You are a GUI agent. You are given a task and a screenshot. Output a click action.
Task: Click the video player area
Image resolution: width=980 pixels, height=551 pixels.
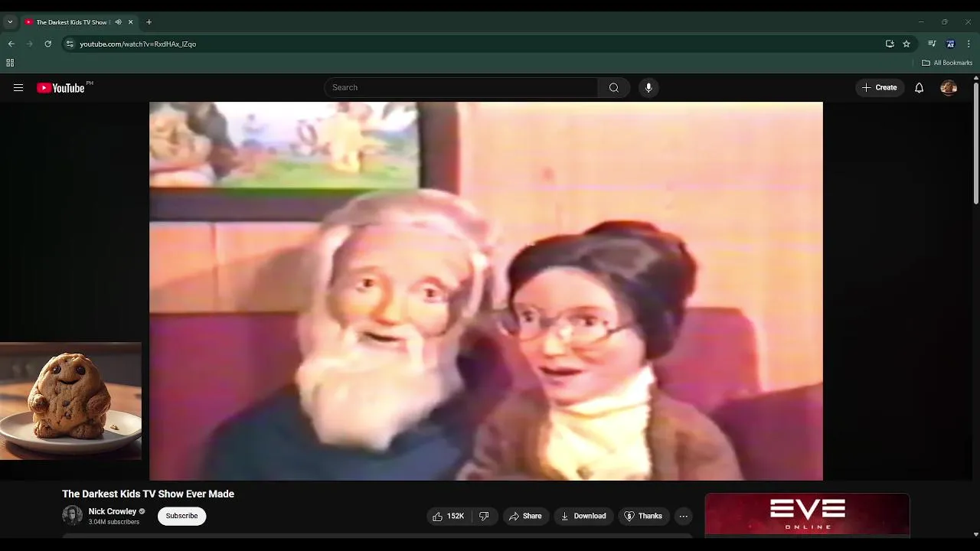coord(486,291)
